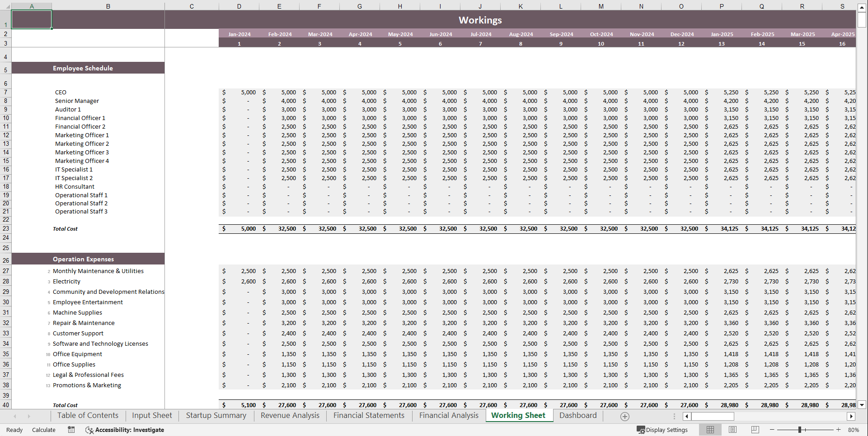This screenshot has width=868, height=436.
Task: Select column D header
Action: pos(239,6)
